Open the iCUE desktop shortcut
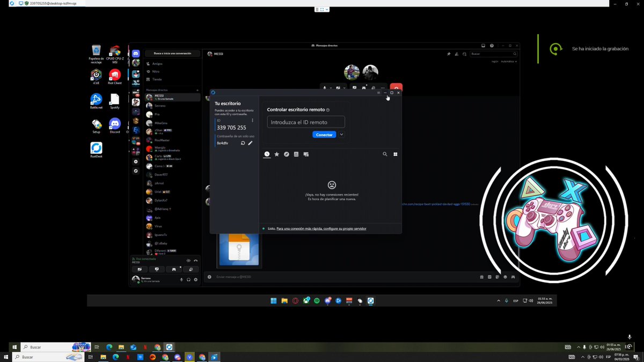Viewport: 644px width, 362px height. click(x=96, y=76)
